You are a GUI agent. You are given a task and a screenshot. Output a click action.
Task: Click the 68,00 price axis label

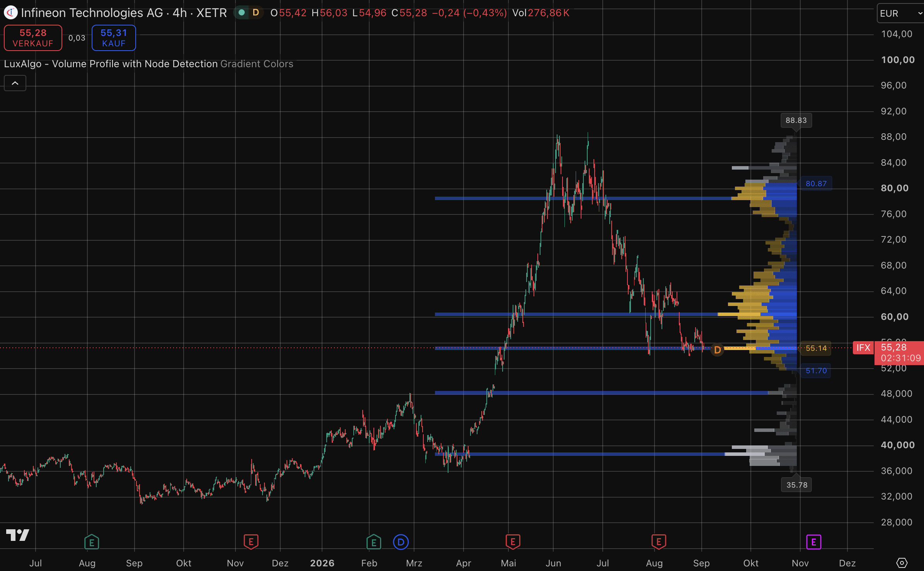point(893,265)
